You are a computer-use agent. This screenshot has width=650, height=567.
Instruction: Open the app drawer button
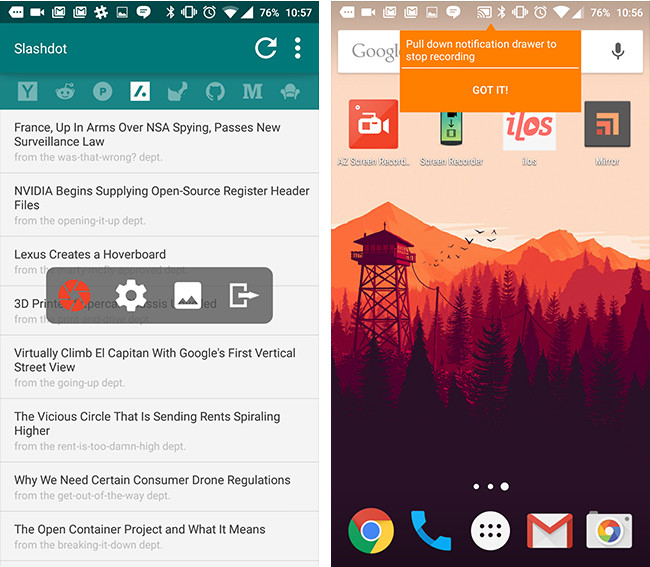(490, 531)
